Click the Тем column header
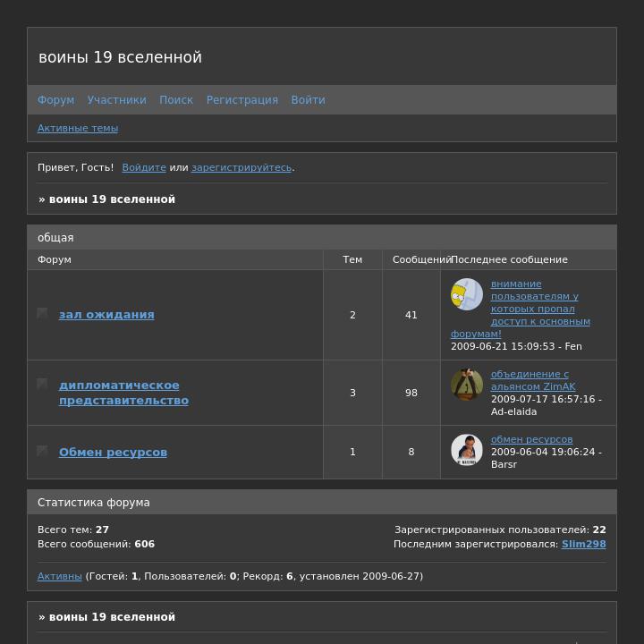Screen dimensions: 644x644 352,259
